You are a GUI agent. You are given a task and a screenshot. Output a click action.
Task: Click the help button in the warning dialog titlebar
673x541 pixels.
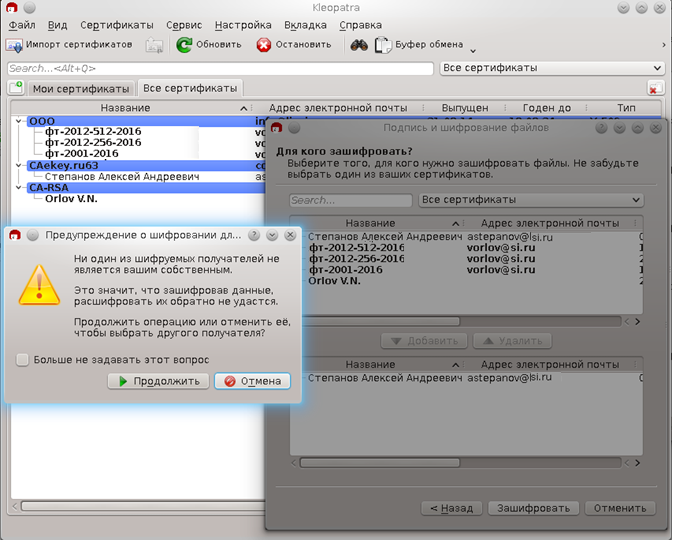point(254,235)
